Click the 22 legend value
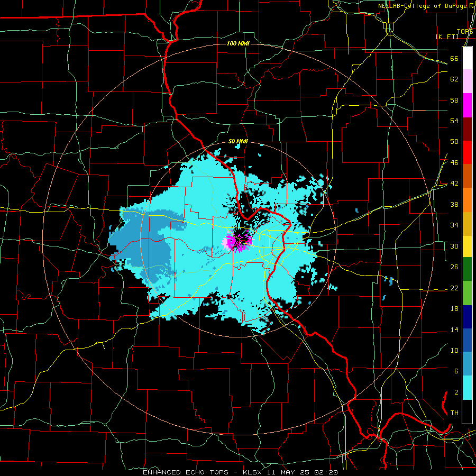The width and height of the screenshot is (476, 476). [x=454, y=288]
